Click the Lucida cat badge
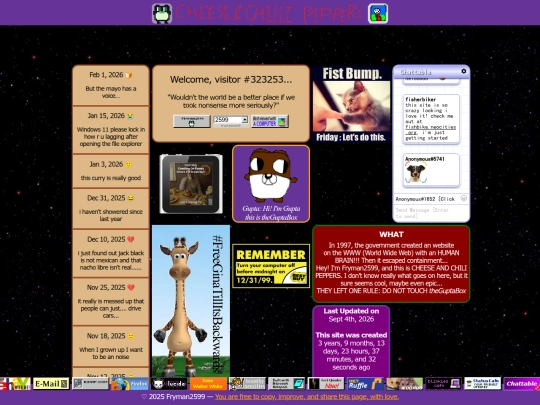This screenshot has width=540, height=405. point(169,384)
